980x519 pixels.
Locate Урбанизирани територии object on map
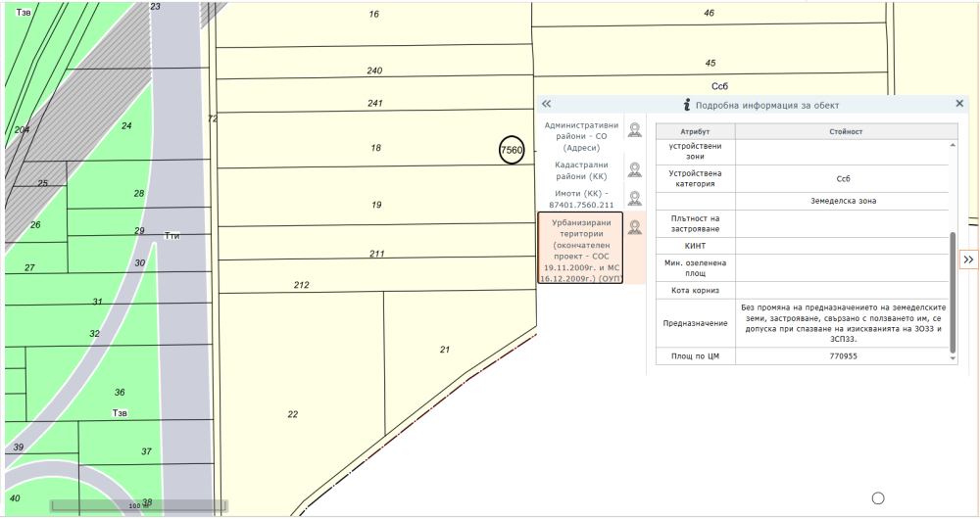point(635,227)
